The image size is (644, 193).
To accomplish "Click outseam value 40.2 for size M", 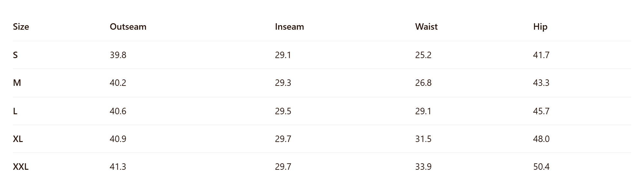I will [118, 83].
